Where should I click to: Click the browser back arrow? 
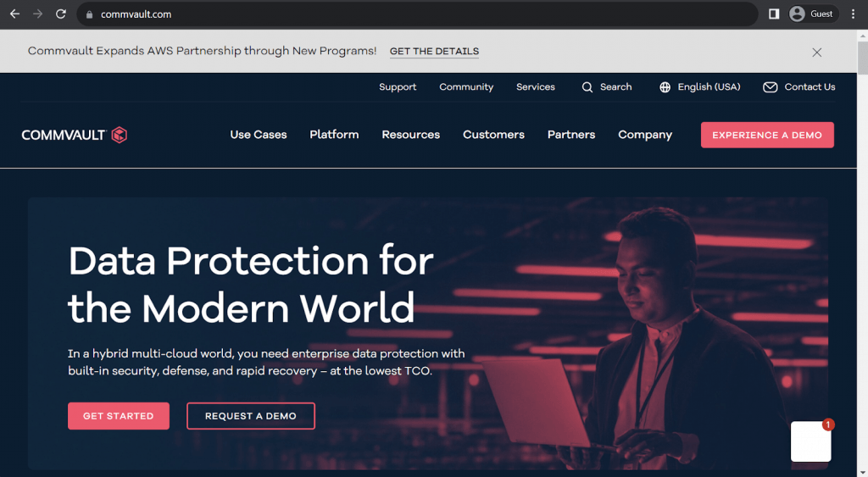point(15,14)
